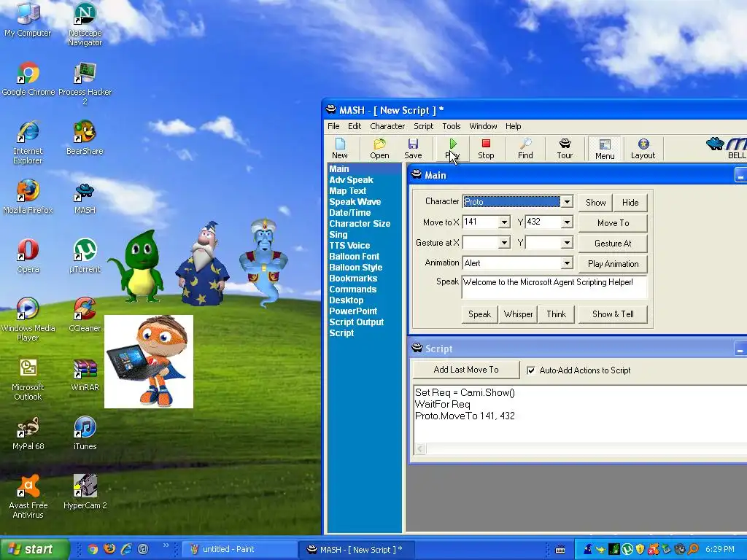Open the Move to X dropdown
Screen dimensions: 747x560
504,222
